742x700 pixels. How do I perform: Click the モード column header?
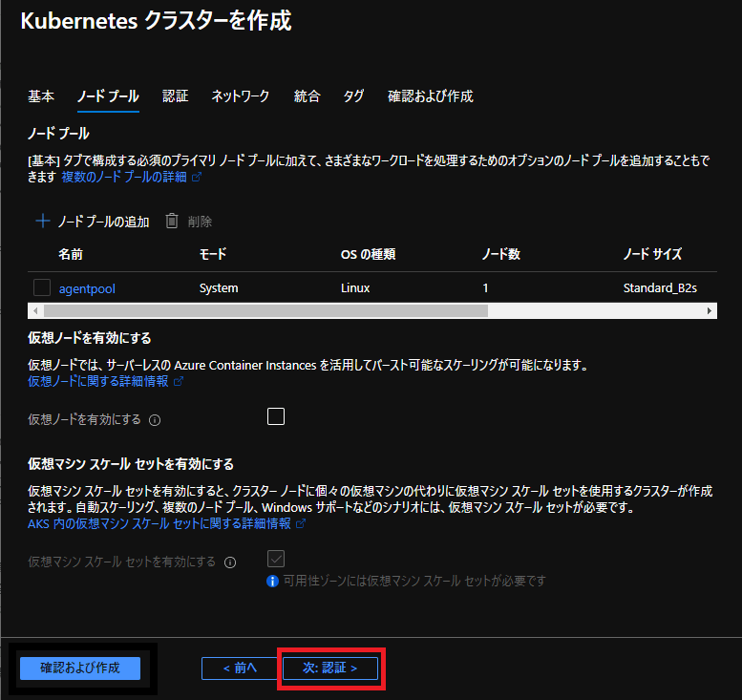(x=213, y=254)
